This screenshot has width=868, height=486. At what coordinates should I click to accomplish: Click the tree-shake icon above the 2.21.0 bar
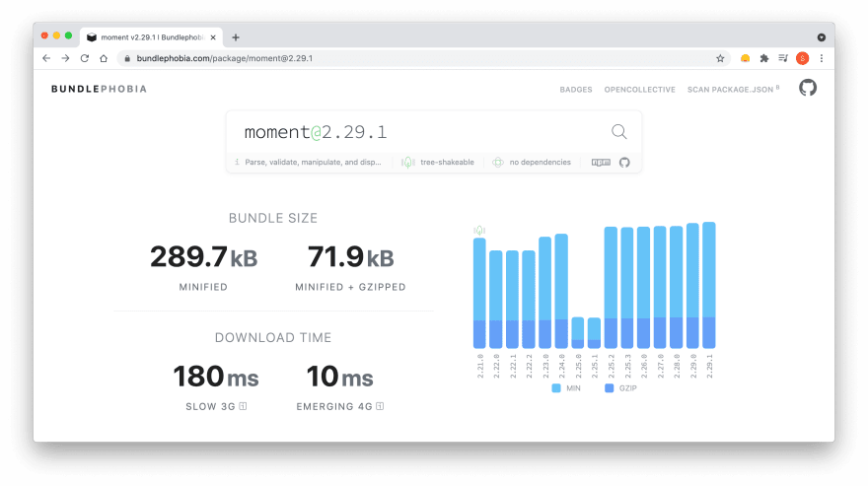pos(479,231)
